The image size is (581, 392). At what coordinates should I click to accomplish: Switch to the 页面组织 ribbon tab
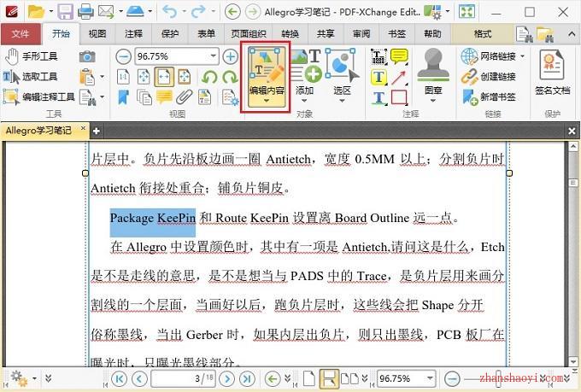click(249, 33)
